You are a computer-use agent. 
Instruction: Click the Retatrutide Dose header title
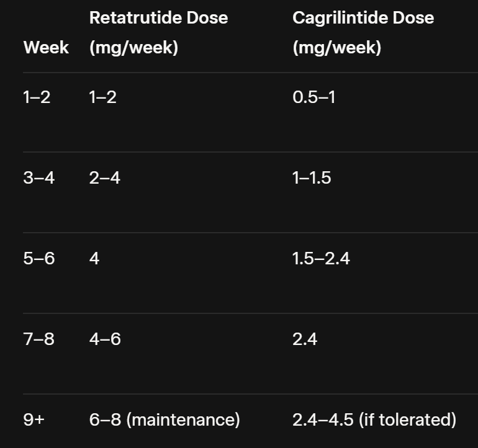(x=158, y=17)
